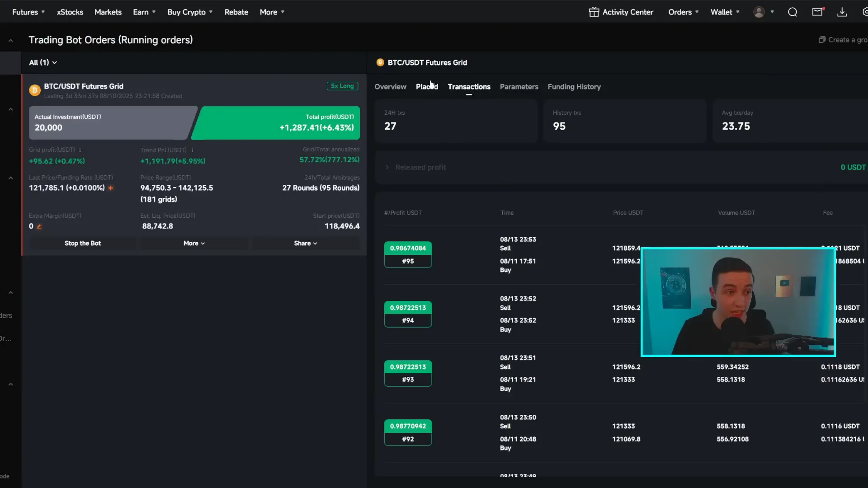The width and height of the screenshot is (868, 488).
Task: Click the Bitcoin icon in the bot card
Action: [35, 90]
